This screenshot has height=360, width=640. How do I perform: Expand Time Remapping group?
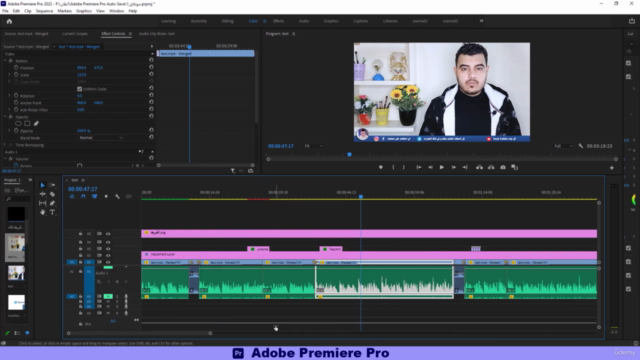pos(5,145)
